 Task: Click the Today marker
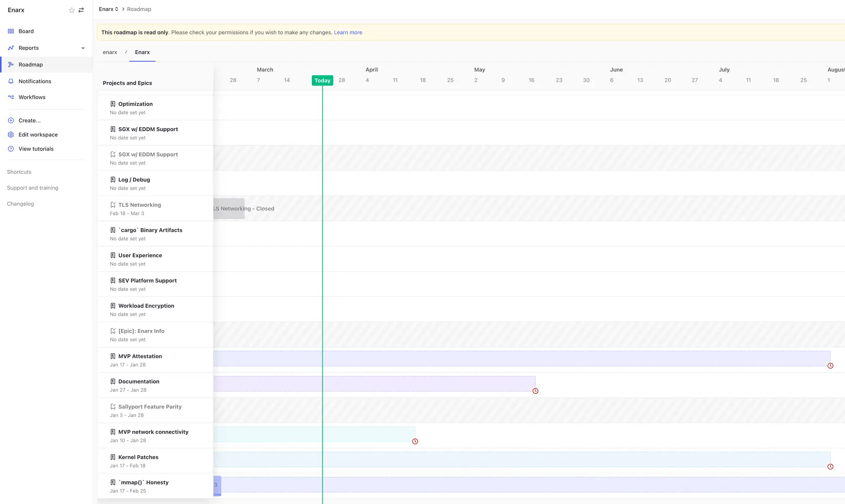[x=322, y=80]
